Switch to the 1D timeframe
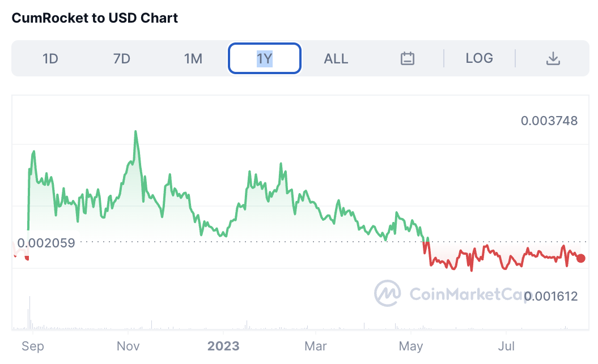Viewport: 598px width, 364px height. pos(50,58)
